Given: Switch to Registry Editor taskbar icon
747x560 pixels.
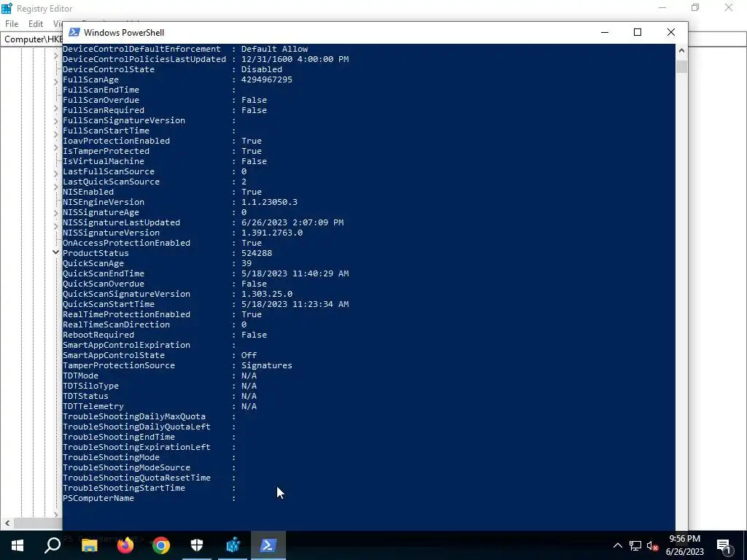Looking at the screenshot, I should (x=233, y=545).
